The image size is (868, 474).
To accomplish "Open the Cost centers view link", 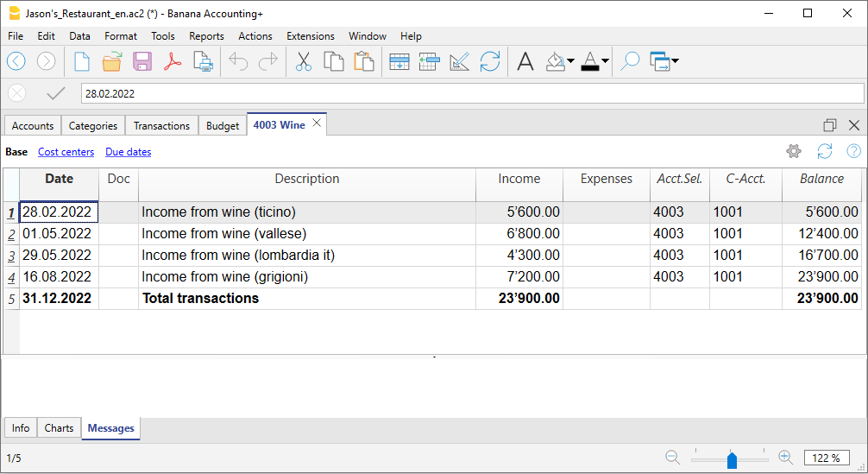I will point(66,152).
